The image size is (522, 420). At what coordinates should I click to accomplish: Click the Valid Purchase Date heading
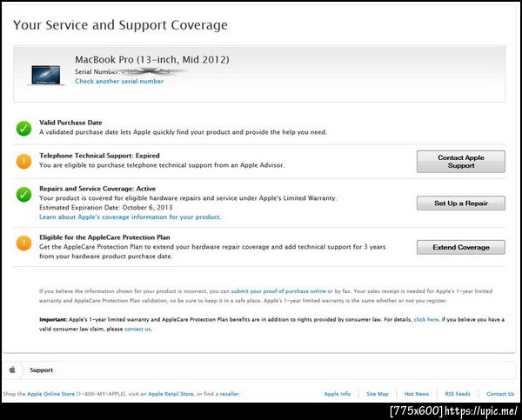(x=70, y=123)
